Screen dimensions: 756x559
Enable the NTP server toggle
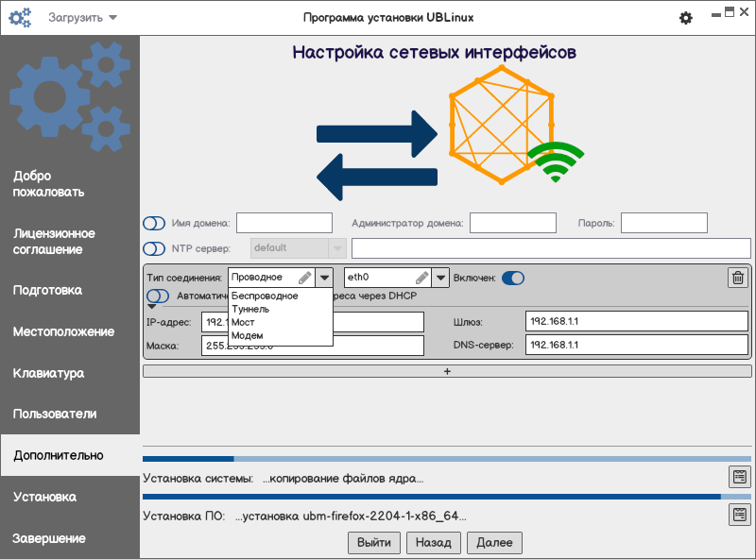(x=154, y=248)
